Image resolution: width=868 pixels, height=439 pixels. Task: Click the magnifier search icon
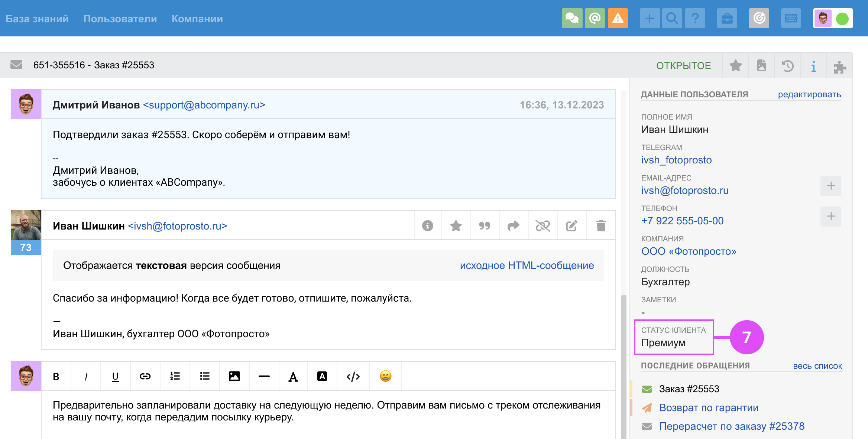click(672, 18)
